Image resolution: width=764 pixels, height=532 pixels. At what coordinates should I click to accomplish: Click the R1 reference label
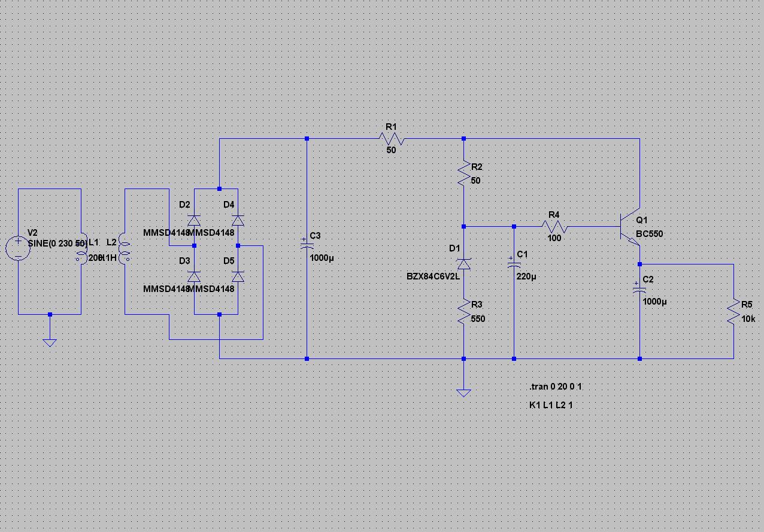click(x=391, y=127)
